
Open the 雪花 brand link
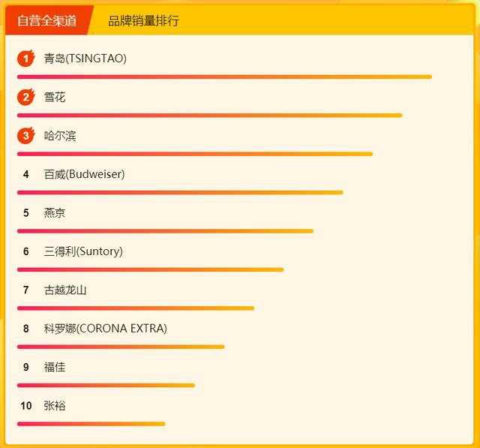coord(55,98)
